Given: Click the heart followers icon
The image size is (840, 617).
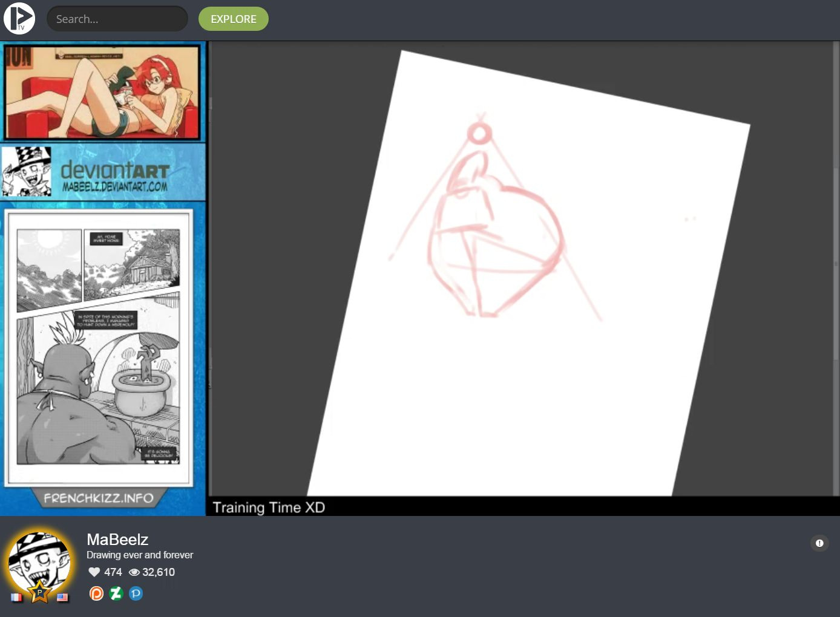Looking at the screenshot, I should click(x=94, y=572).
